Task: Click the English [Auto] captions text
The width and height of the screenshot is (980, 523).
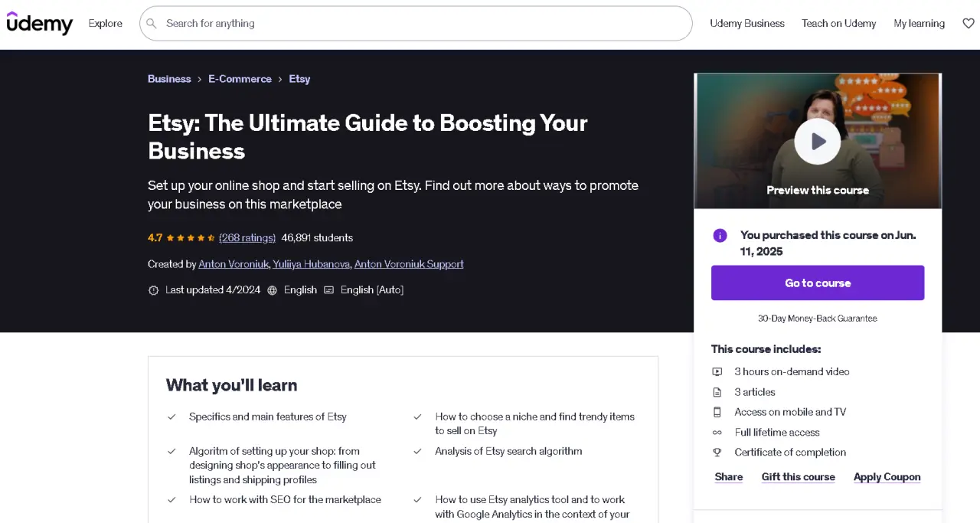Action: (372, 290)
